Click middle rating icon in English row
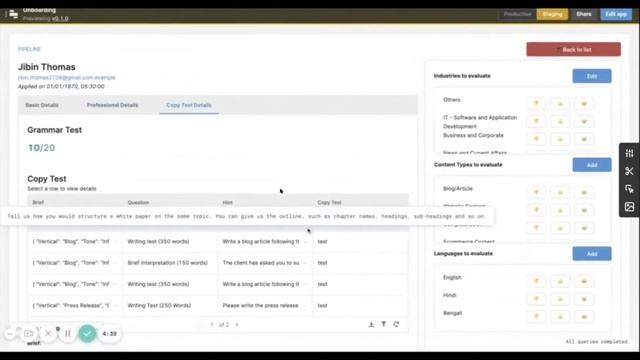 560,281
